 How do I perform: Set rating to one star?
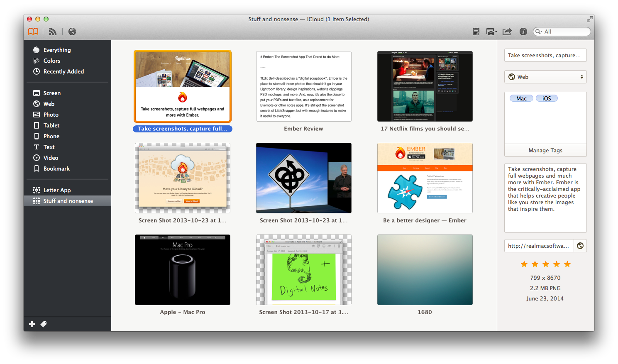(x=524, y=264)
